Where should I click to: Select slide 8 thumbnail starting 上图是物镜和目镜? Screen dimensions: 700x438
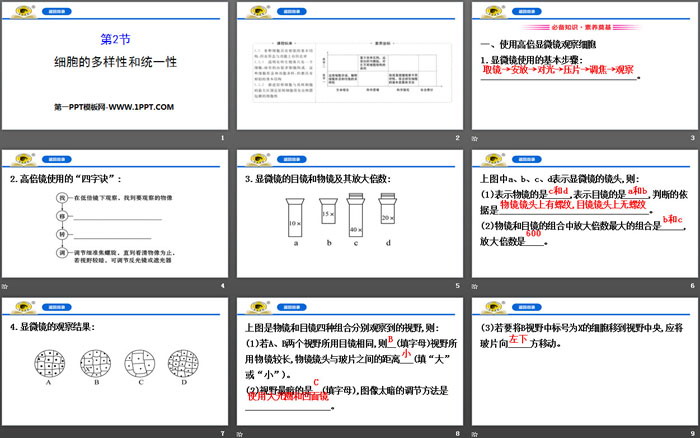coord(350,362)
